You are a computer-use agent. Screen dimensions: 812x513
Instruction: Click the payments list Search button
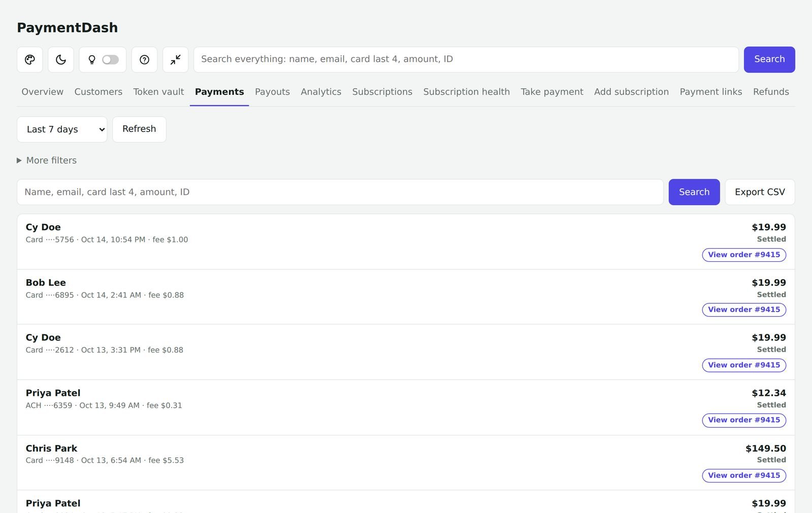click(694, 192)
